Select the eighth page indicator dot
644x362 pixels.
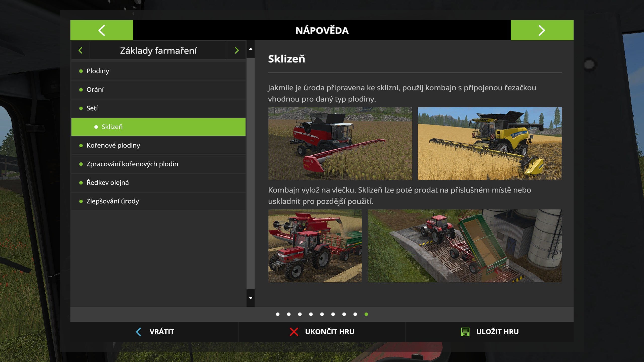(x=355, y=314)
